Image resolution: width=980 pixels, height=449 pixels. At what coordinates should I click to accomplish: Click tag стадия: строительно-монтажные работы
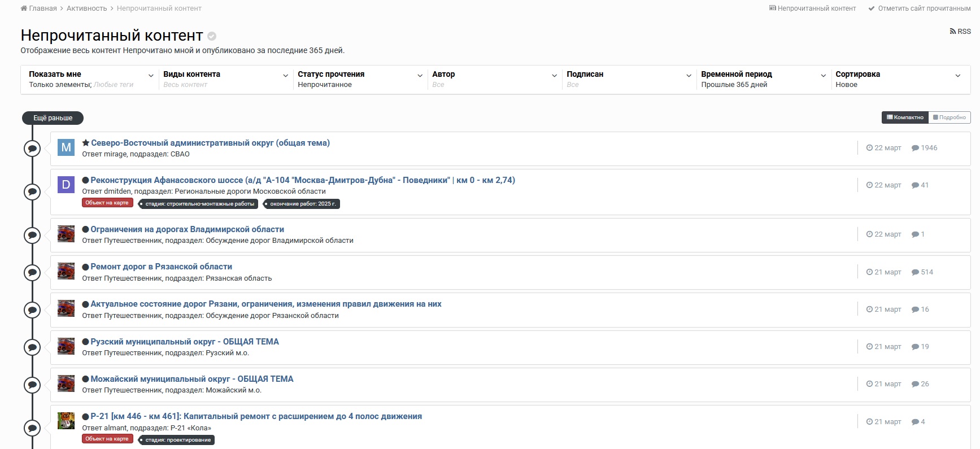coord(198,204)
